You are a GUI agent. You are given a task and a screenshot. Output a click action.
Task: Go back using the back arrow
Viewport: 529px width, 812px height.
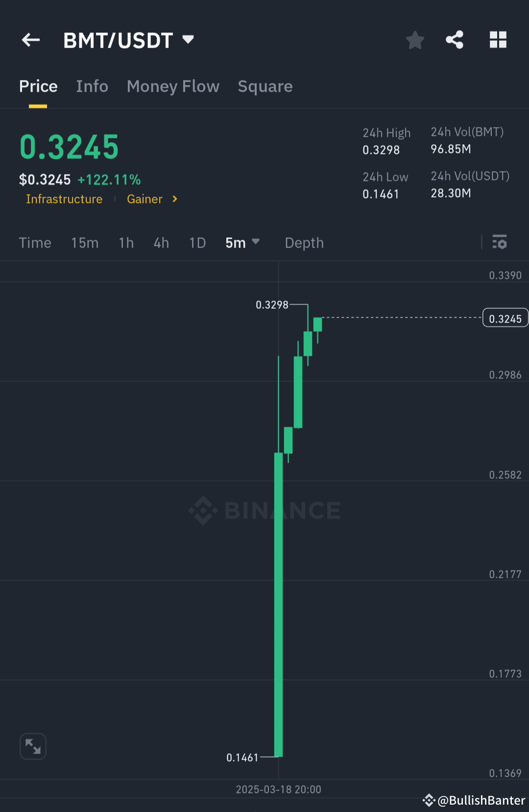click(31, 40)
